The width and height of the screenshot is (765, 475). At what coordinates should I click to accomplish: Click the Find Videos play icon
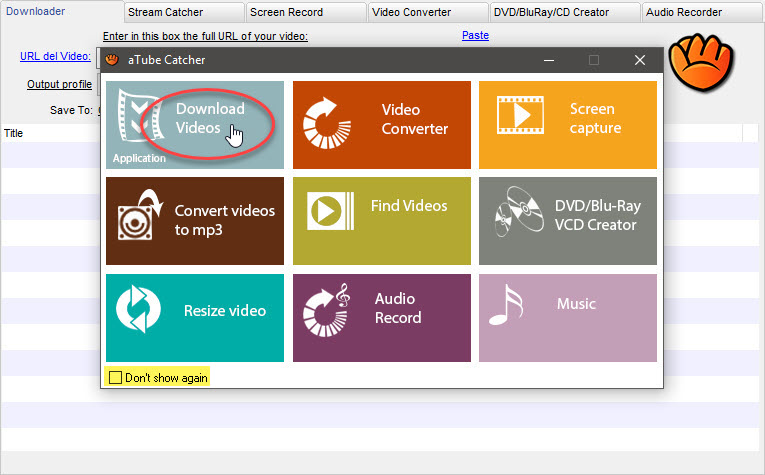(x=330, y=211)
